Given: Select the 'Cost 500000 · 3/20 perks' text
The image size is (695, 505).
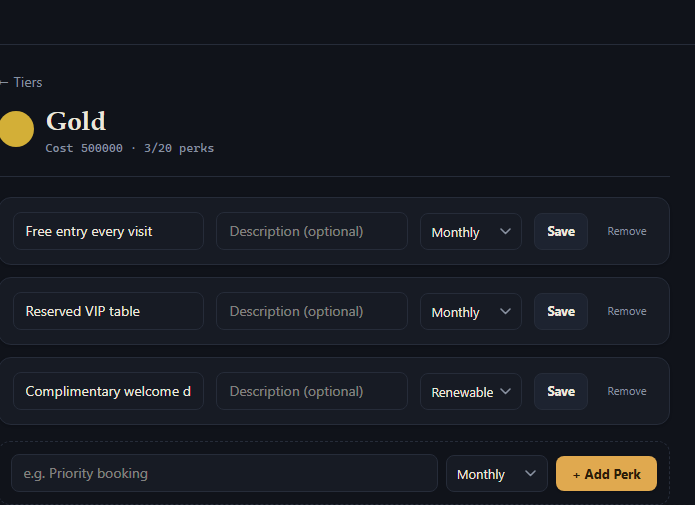Looking at the screenshot, I should [129, 148].
